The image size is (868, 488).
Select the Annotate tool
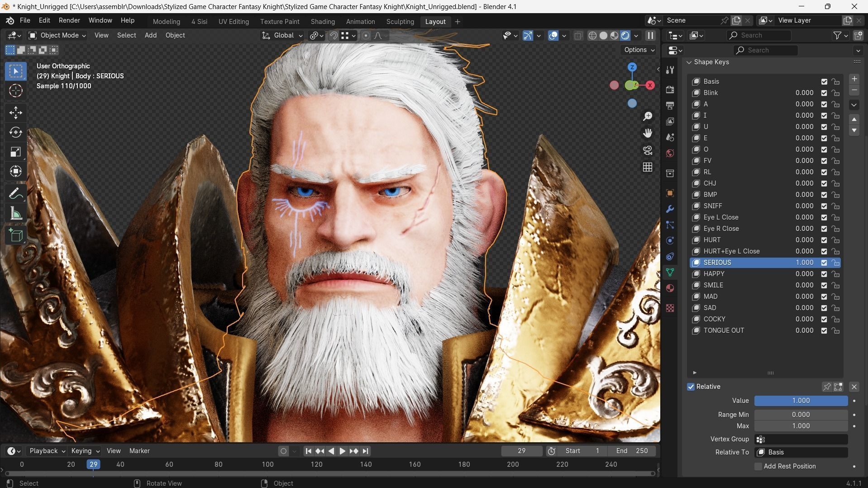click(x=16, y=194)
